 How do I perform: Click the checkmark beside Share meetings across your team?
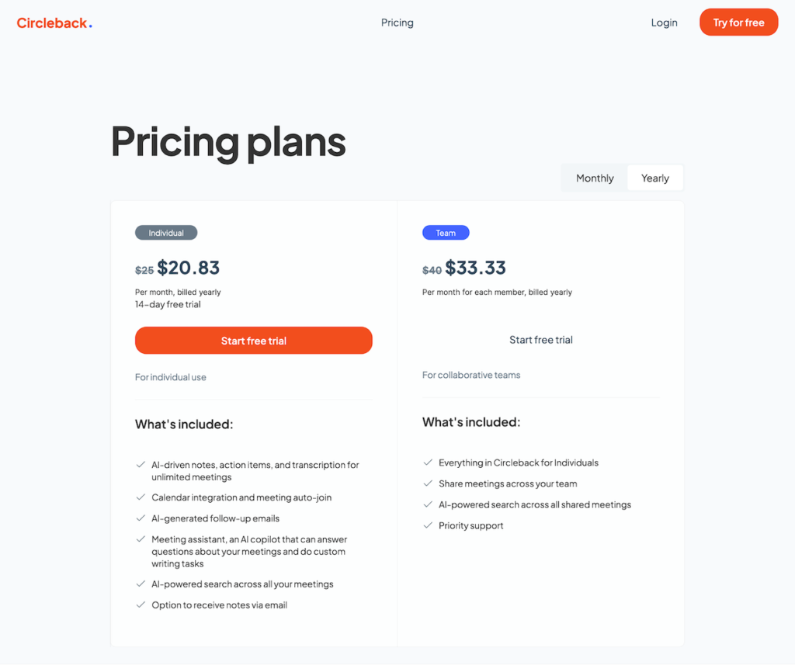[429, 483]
